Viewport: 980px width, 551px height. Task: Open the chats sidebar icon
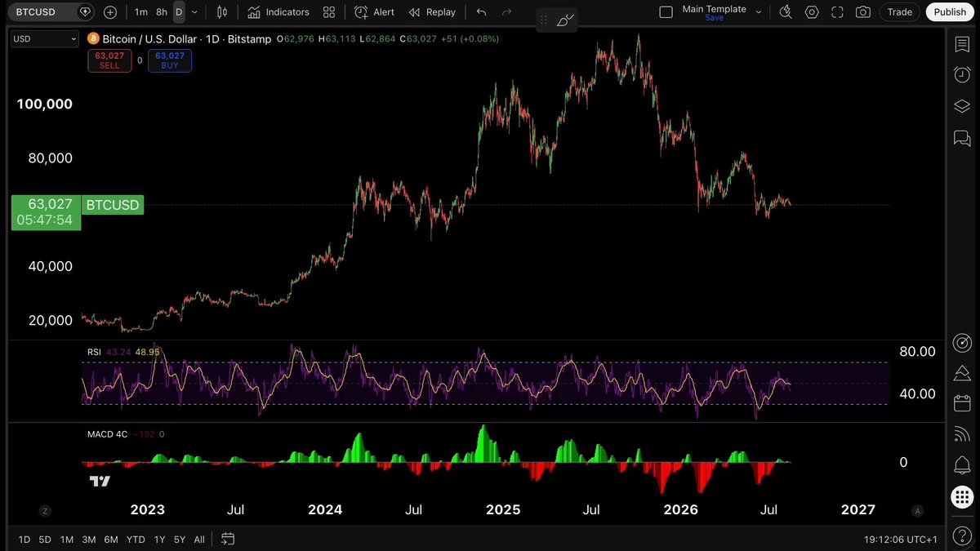coord(962,138)
